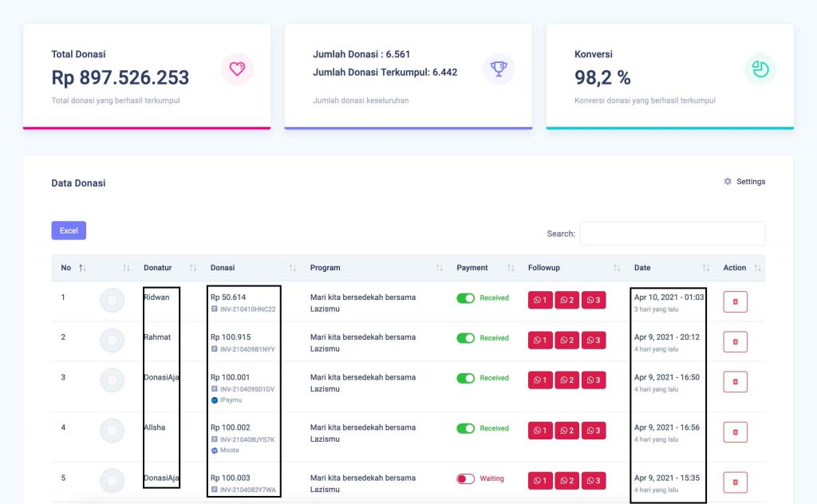Enable the Waiting payment switch in row 5
817x504 pixels.
465,478
